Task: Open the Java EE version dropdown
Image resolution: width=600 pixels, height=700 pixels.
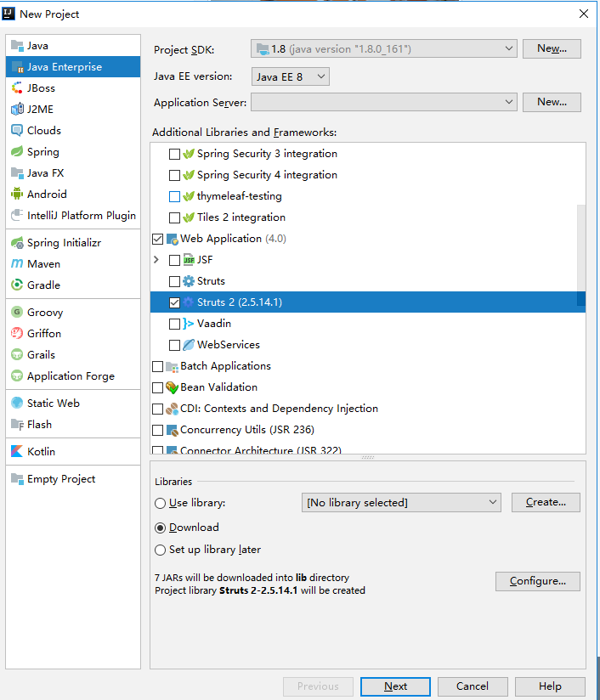Action: click(x=291, y=76)
